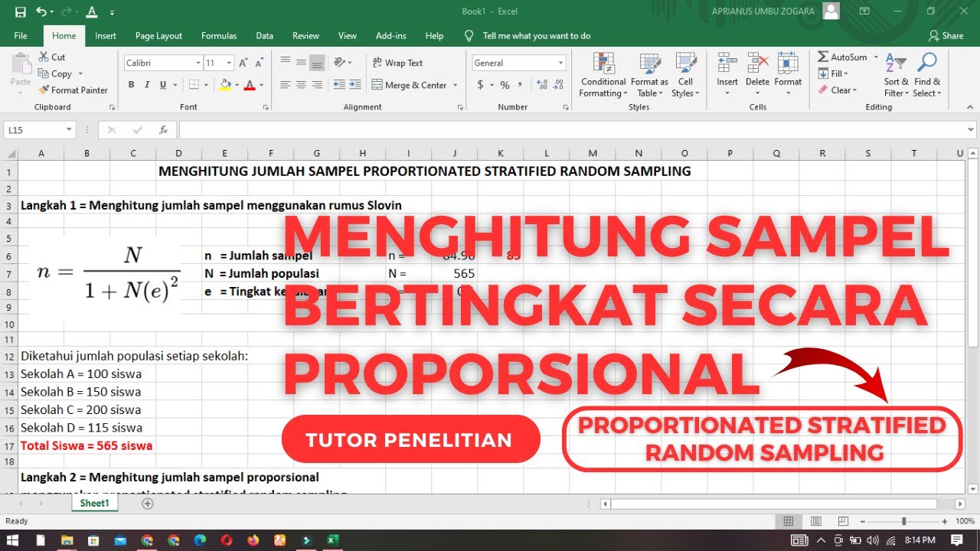980x551 pixels.
Task: Open the font size dropdown
Action: click(x=230, y=63)
